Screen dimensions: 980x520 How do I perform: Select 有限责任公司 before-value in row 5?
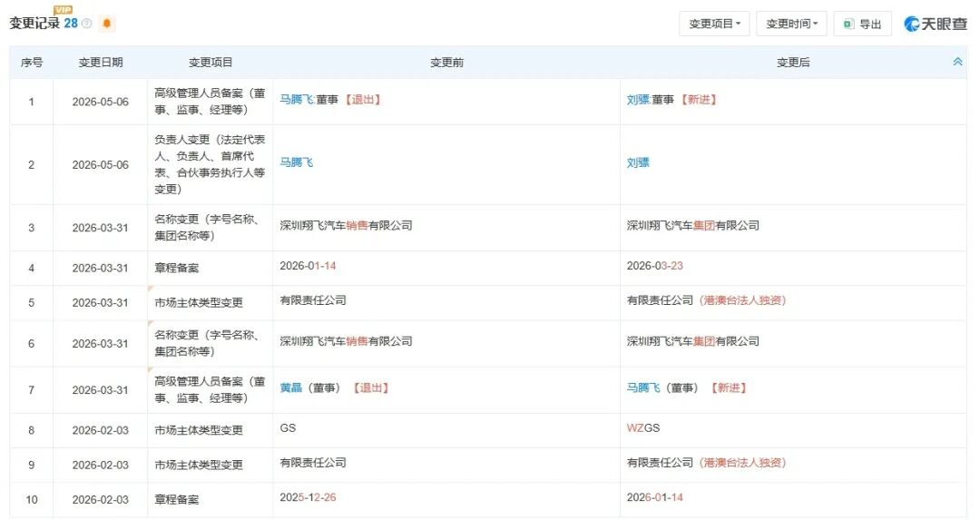click(x=312, y=300)
